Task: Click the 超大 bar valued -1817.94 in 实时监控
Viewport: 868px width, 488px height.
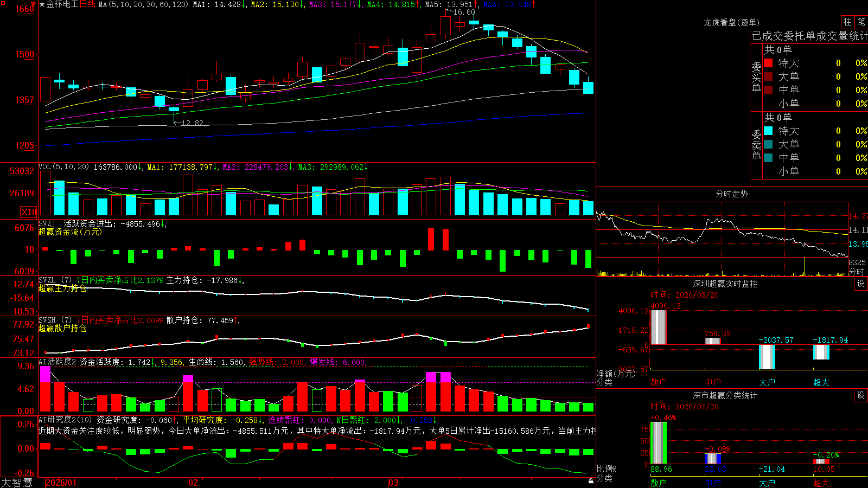Action: pyautogui.click(x=821, y=352)
